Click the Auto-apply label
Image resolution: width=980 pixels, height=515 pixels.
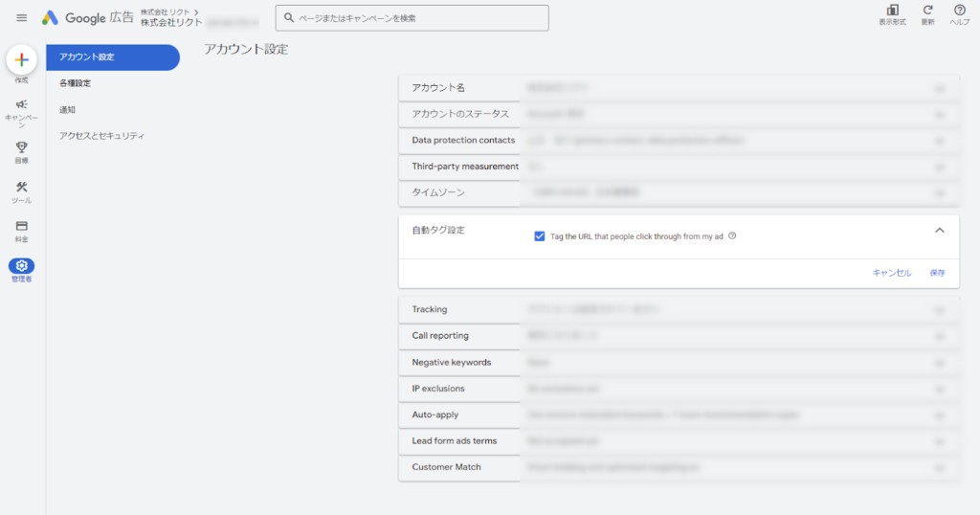(435, 415)
